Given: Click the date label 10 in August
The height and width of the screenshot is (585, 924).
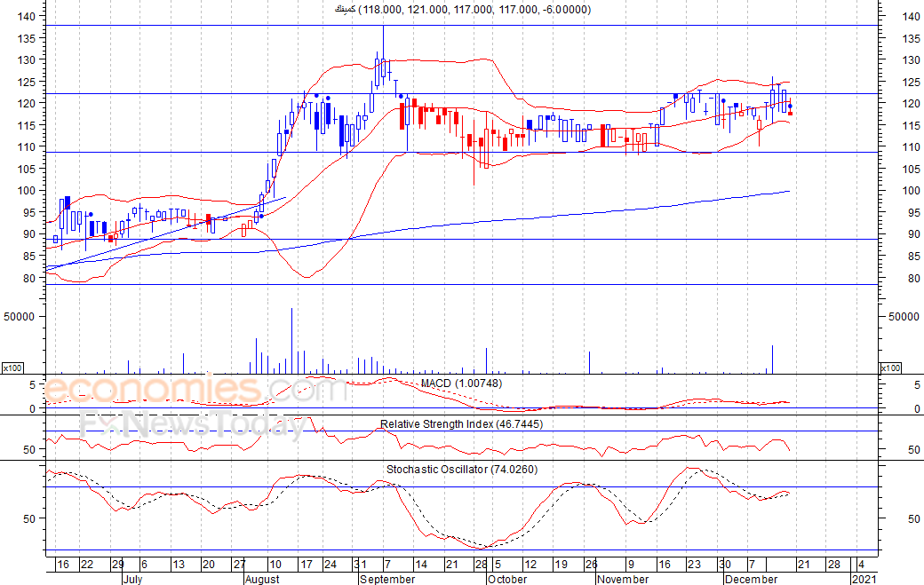Looking at the screenshot, I should click(x=275, y=565).
